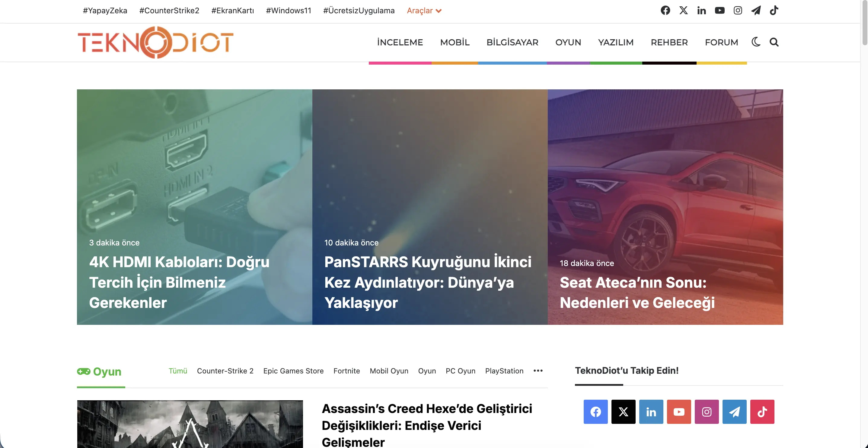Click the Telegram follow button in sidebar

[735, 411]
